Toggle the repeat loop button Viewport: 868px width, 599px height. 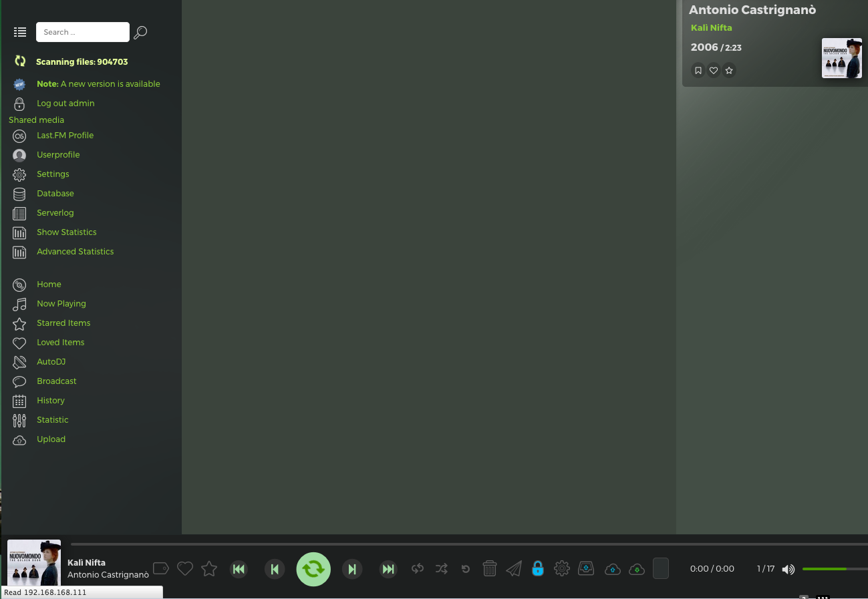coord(418,568)
